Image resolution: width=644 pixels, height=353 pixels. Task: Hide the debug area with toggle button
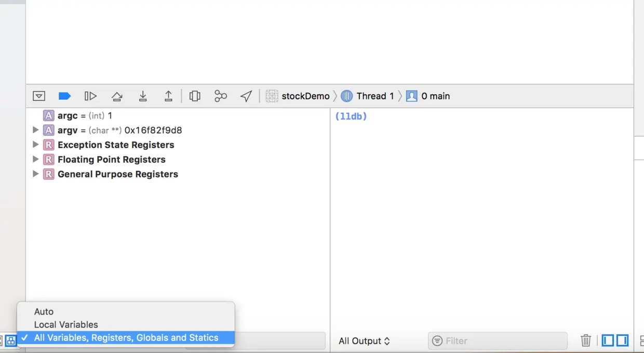[39, 96]
